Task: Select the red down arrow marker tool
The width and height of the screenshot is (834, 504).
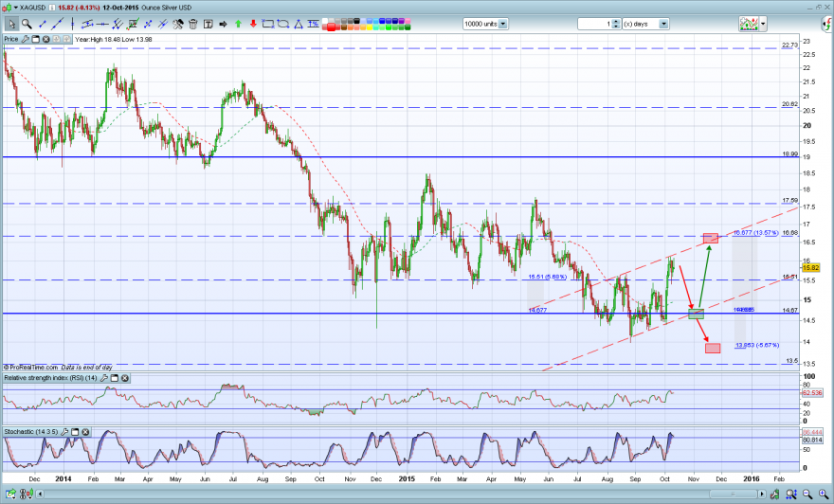Action: point(253,24)
